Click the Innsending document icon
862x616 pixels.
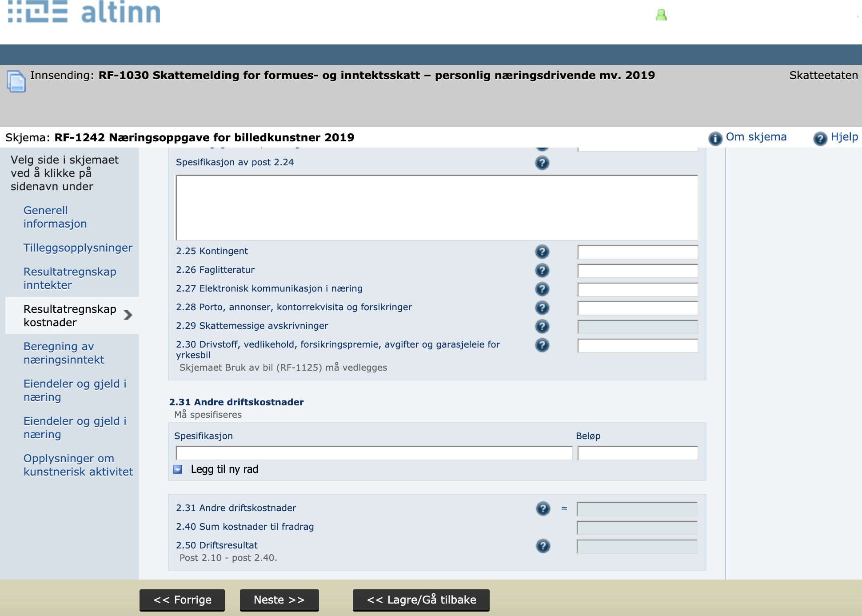click(x=16, y=81)
